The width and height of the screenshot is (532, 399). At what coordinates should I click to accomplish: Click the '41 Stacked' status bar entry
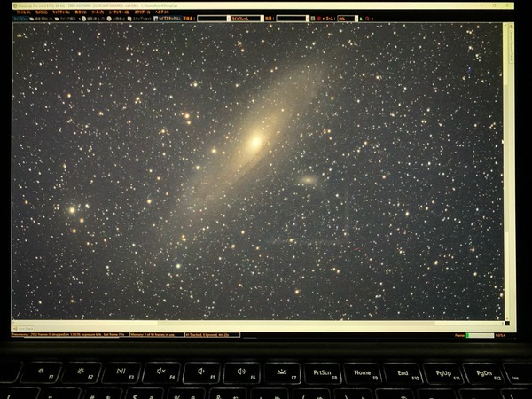(213, 335)
